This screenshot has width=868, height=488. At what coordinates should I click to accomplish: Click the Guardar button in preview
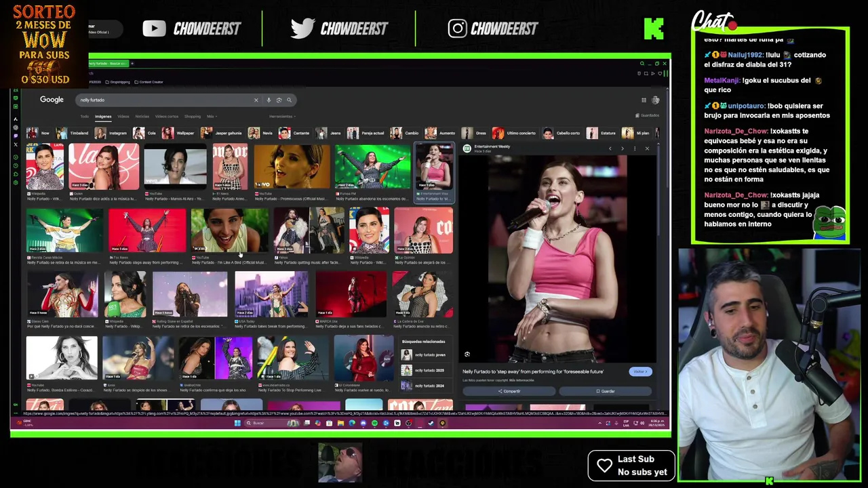tap(606, 391)
